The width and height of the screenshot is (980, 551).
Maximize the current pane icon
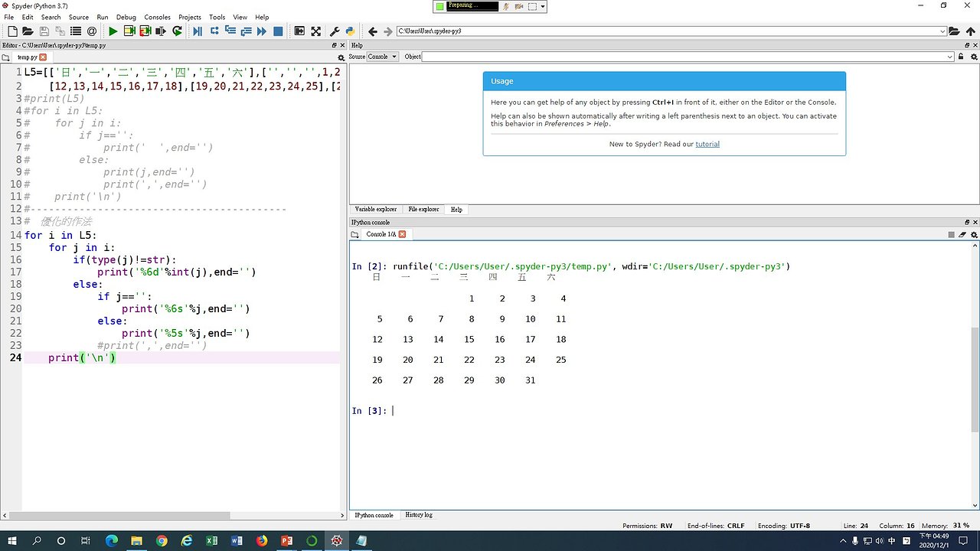[299, 31]
